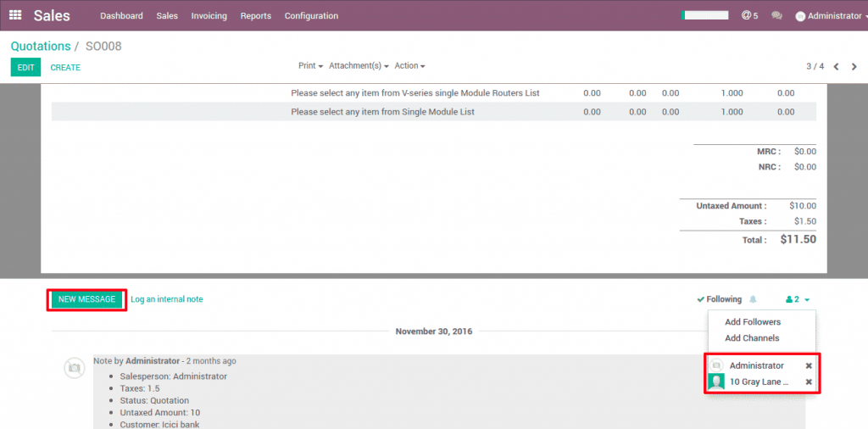Open the Configuration menu
The width and height of the screenshot is (868, 429).
point(311,16)
